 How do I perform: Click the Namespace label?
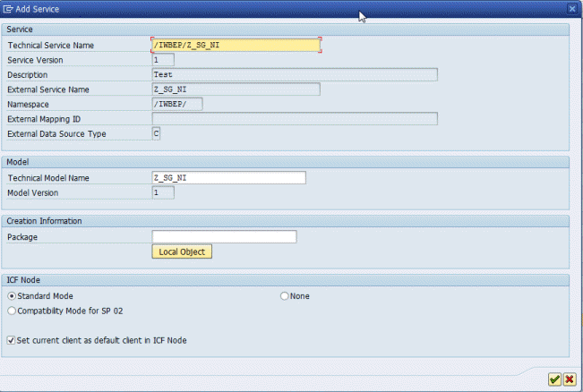coord(29,105)
